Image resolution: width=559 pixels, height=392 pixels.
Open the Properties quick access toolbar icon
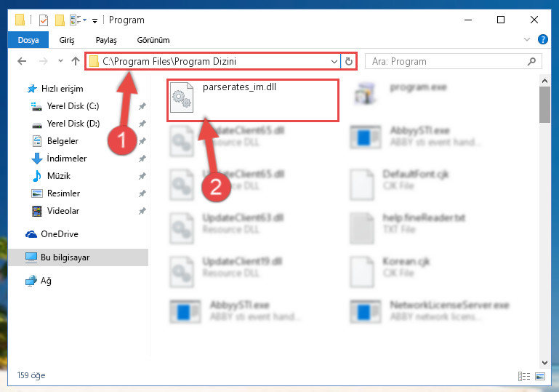coord(43,20)
